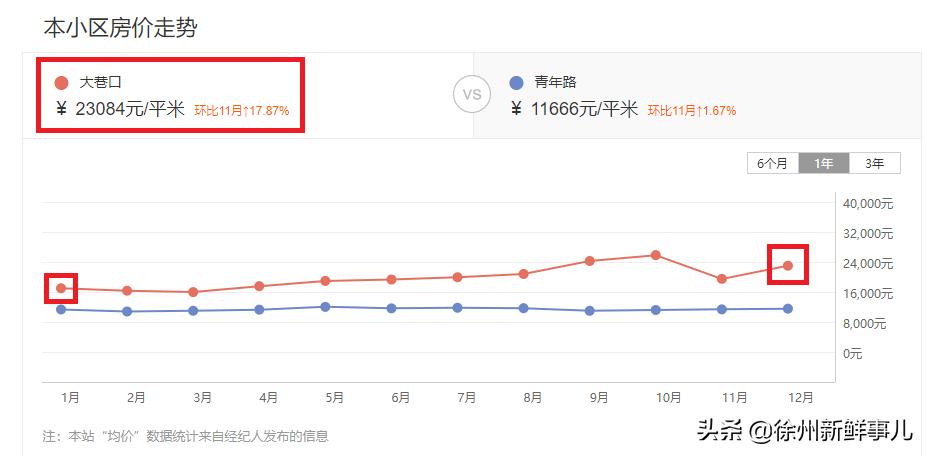The image size is (927, 456).
Task: Click 青年路 January data point
Action: [62, 309]
